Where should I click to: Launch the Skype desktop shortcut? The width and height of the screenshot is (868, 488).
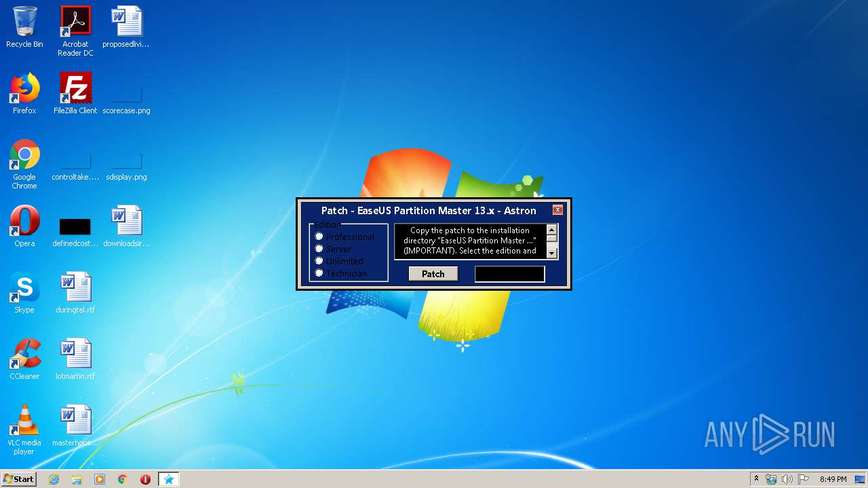click(x=24, y=293)
